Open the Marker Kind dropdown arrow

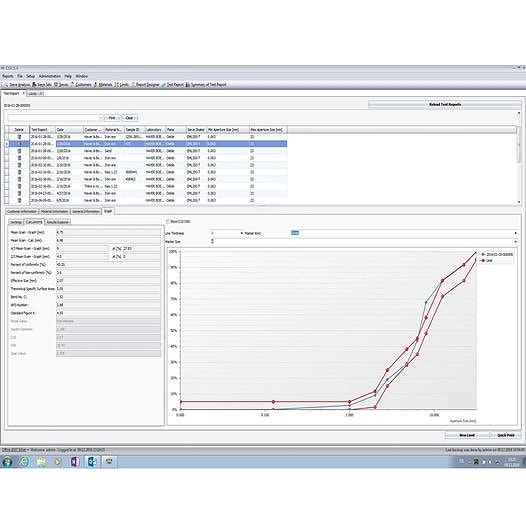tap(516, 233)
